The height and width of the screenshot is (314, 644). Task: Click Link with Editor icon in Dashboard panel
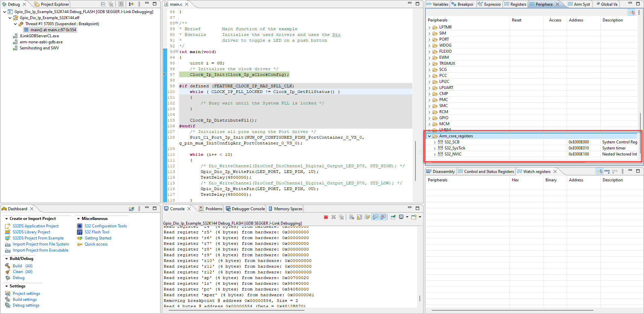(x=131, y=209)
